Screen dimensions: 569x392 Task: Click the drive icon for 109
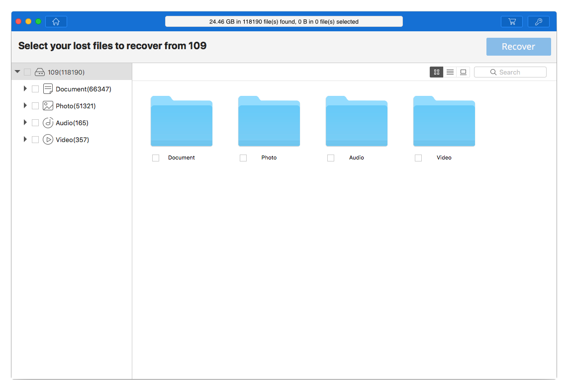click(40, 72)
